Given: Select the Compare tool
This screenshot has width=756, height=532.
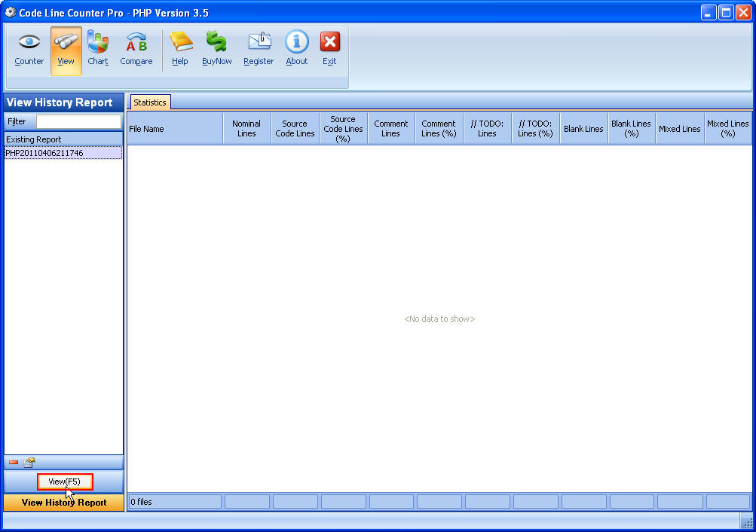Looking at the screenshot, I should (136, 49).
